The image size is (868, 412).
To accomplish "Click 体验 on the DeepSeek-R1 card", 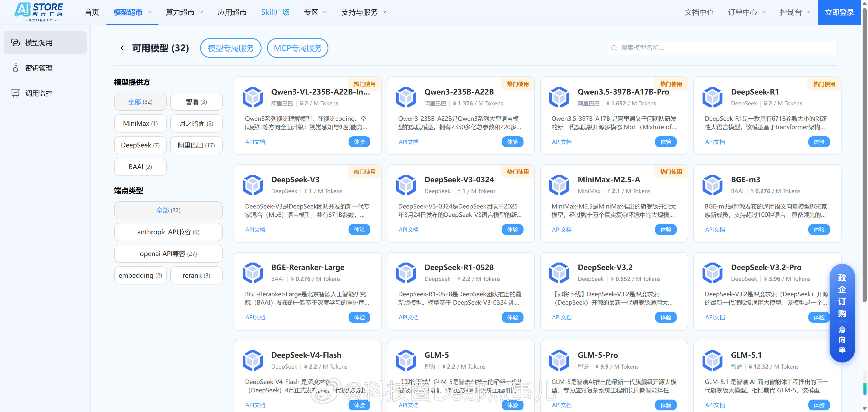I will [819, 142].
